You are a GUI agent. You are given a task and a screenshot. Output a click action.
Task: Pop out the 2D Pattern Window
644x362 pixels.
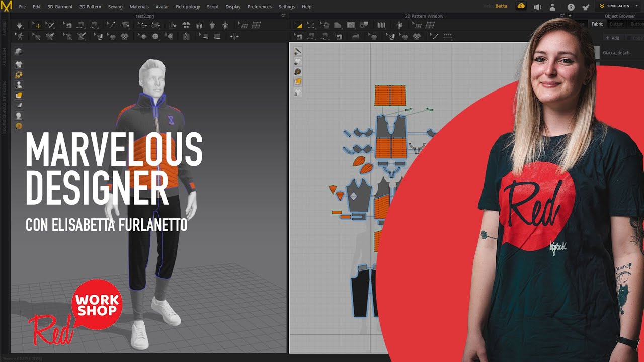(x=562, y=16)
